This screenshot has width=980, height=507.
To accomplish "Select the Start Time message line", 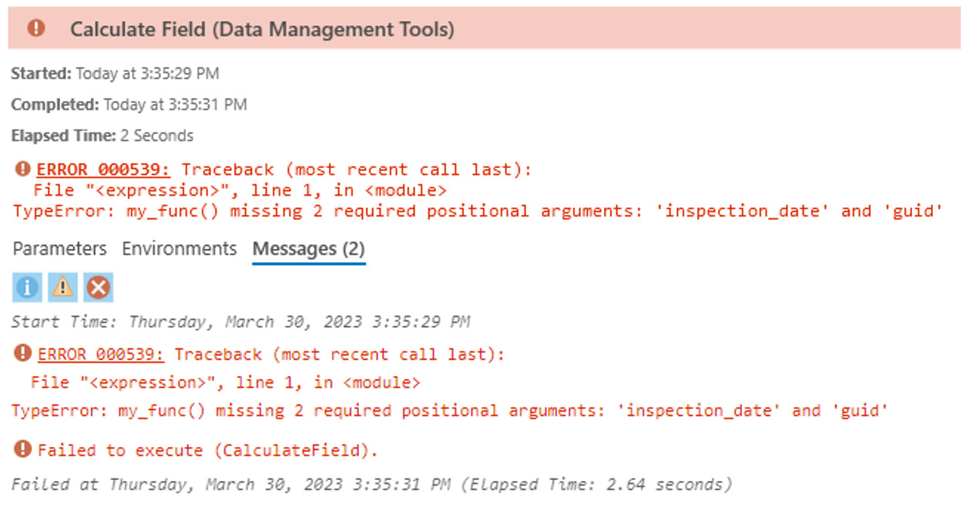I will pos(240,321).
